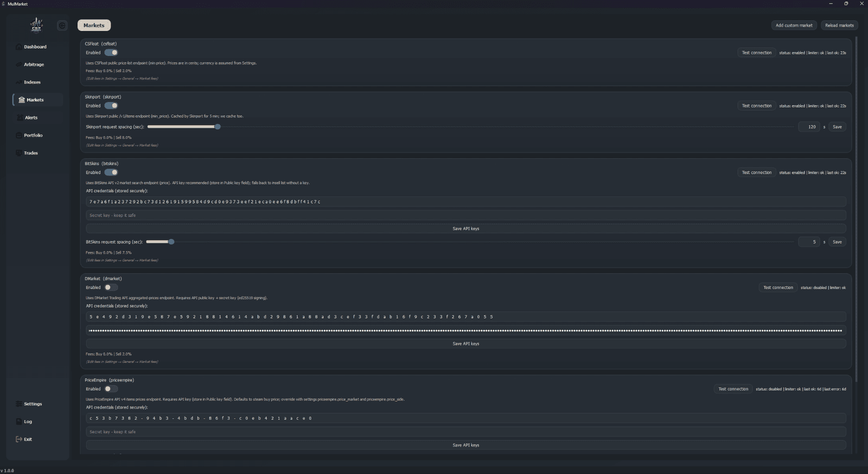Enable the PriceEmpire market switch
This screenshot has height=474, width=868.
coord(111,389)
